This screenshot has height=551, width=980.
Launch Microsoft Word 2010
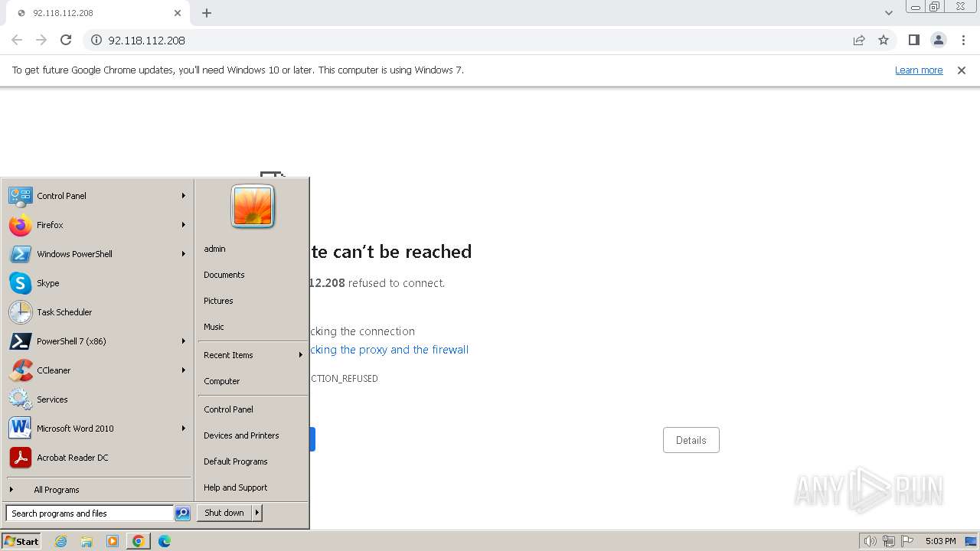[x=98, y=429]
